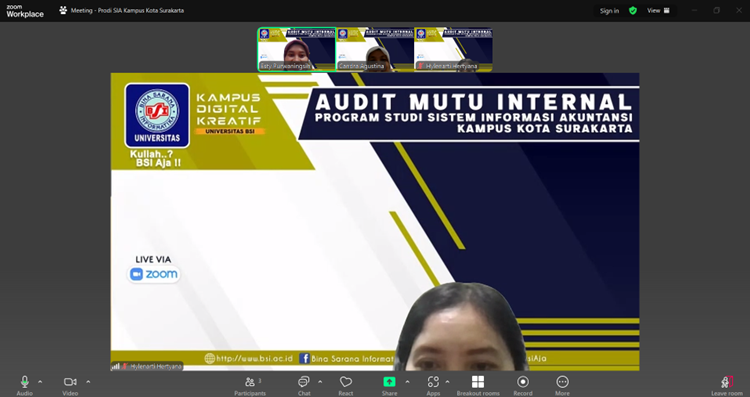Toggle the Video camera button
This screenshot has height=397, width=750.
point(70,385)
